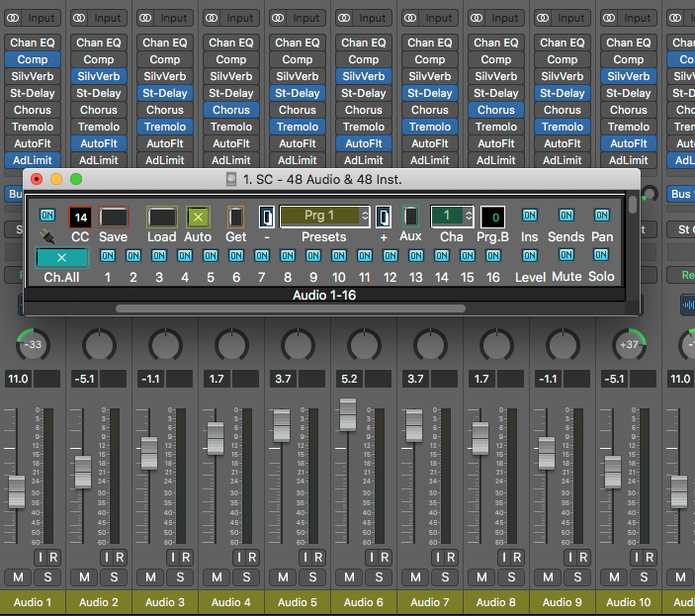Image resolution: width=695 pixels, height=616 pixels.
Task: Click the previous preset minus button
Action: tap(266, 218)
